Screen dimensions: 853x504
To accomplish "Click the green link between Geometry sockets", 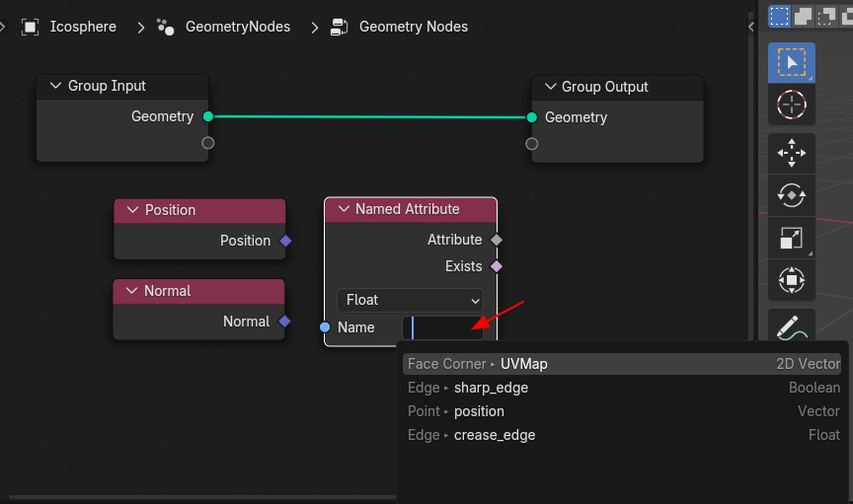I will pyautogui.click(x=370, y=117).
